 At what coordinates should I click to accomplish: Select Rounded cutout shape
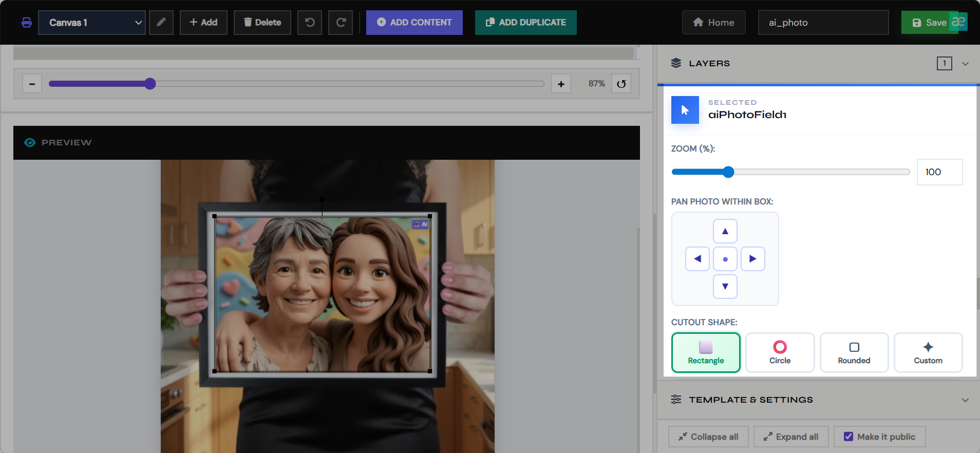pos(854,352)
